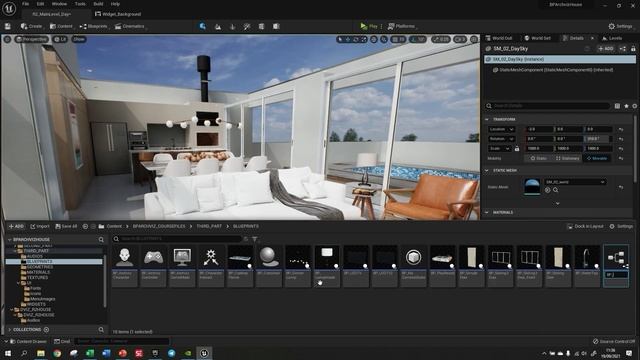640x360 pixels.
Task: Activate the blue Select mode icon
Action: tap(202, 26)
